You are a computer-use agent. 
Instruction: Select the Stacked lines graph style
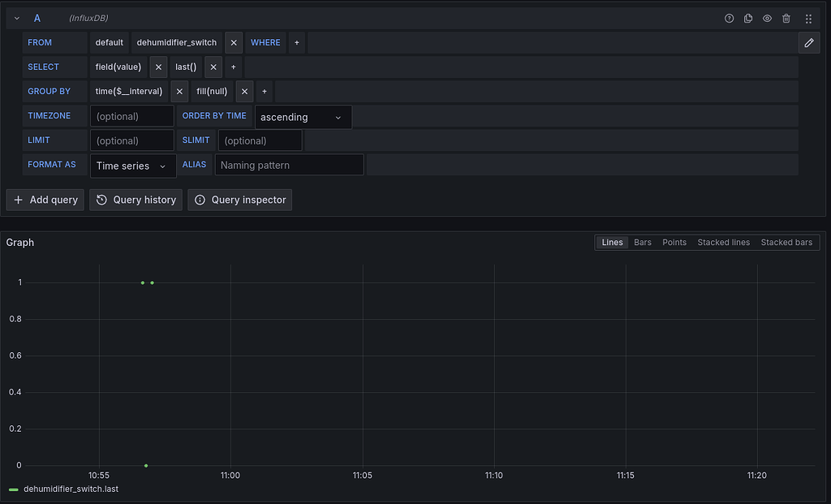[x=723, y=243]
